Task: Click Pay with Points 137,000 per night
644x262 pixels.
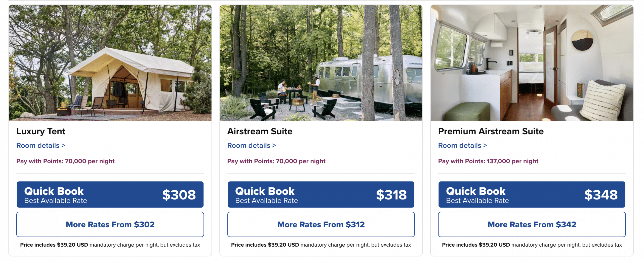Action: click(x=488, y=161)
